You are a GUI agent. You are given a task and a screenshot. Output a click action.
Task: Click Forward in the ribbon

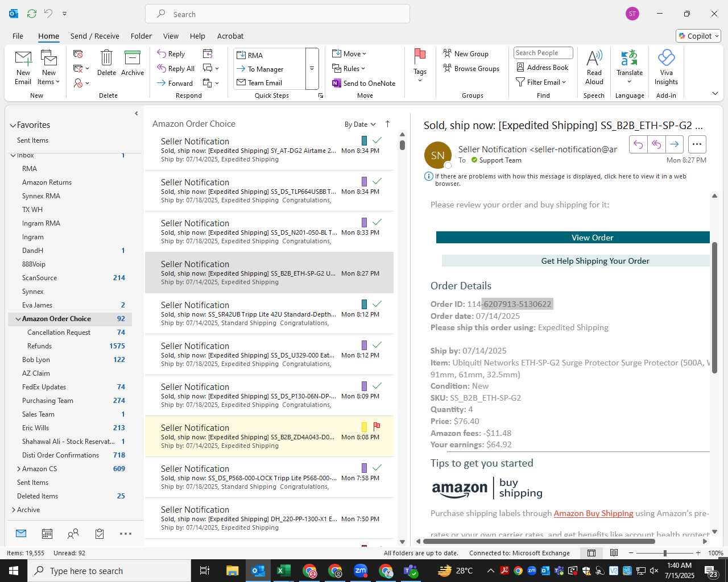click(x=175, y=83)
